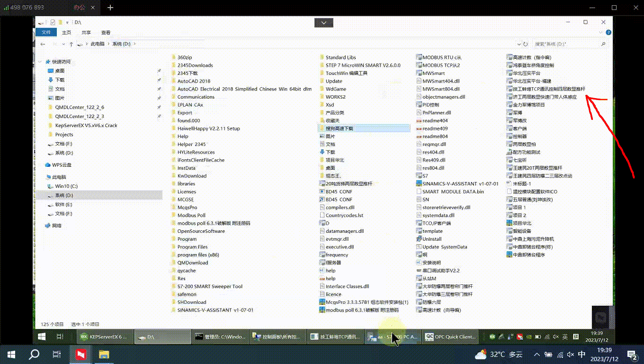Click the search box for 系统 (D:)
The height and width of the screenshot is (364, 644).
(x=571, y=44)
